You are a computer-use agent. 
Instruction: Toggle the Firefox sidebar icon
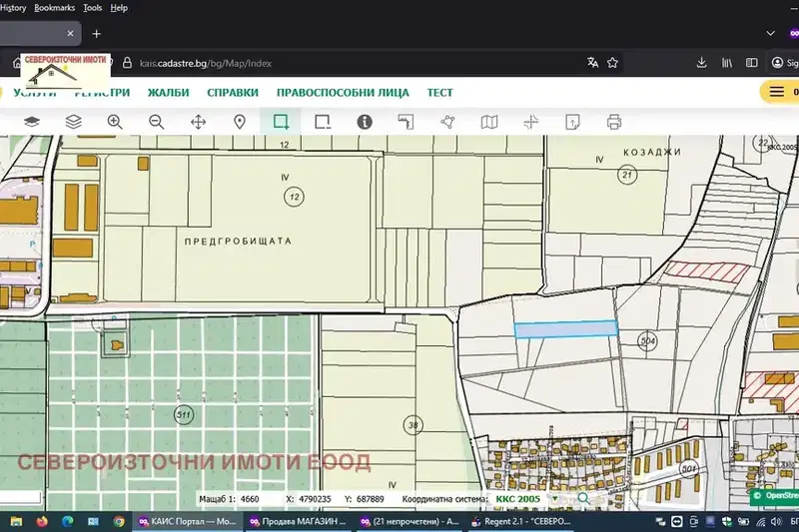[752, 63]
